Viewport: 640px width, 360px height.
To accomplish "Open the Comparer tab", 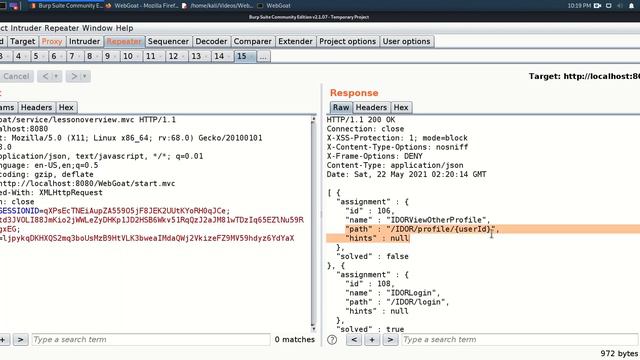I will [x=253, y=41].
